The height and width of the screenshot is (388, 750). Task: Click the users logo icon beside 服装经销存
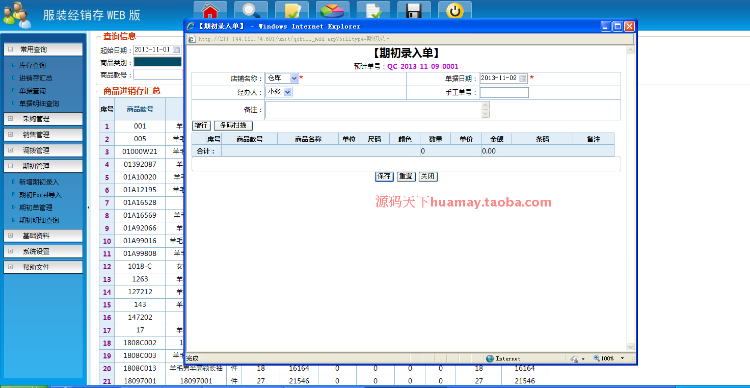tap(17, 15)
